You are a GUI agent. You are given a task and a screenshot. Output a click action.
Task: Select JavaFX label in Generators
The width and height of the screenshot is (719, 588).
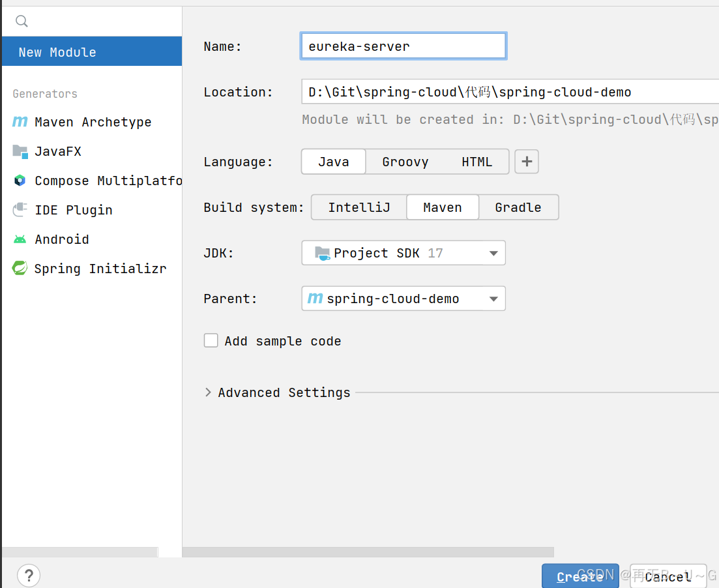point(58,151)
